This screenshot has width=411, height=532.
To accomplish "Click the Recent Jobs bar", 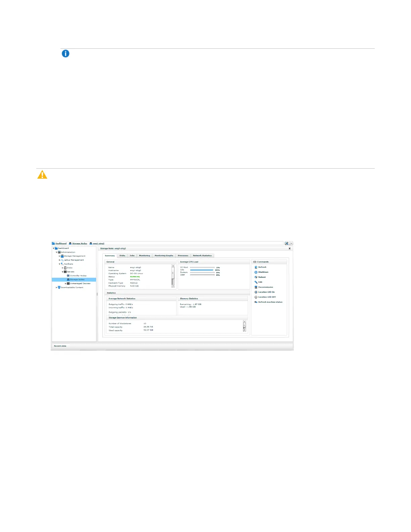I will coord(172,346).
